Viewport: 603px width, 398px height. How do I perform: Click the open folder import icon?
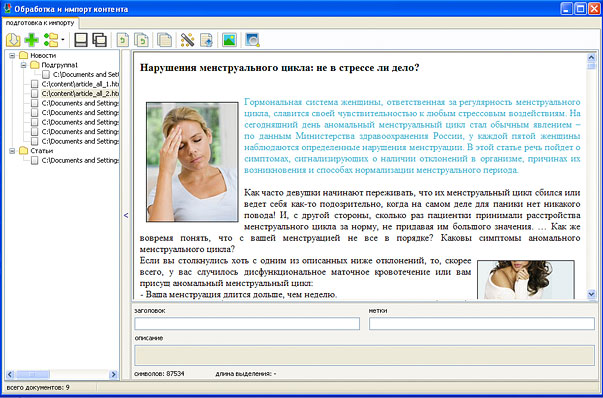pyautogui.click(x=13, y=40)
